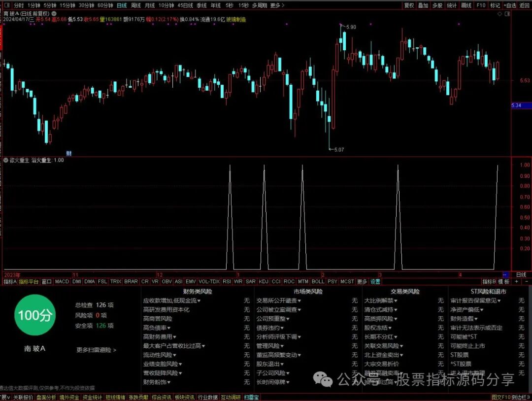Click the 返回 back button

point(525,5)
